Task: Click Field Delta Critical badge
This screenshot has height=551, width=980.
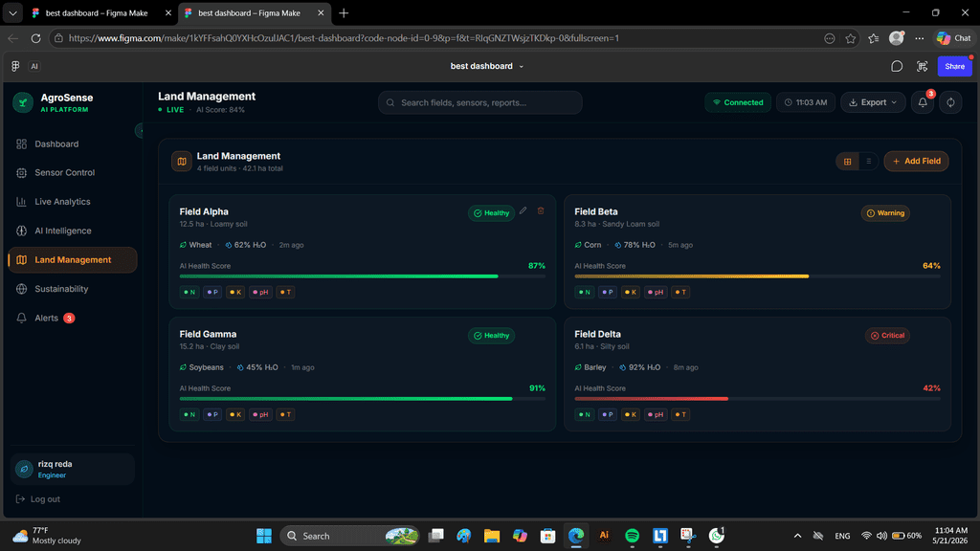Action: tap(887, 336)
